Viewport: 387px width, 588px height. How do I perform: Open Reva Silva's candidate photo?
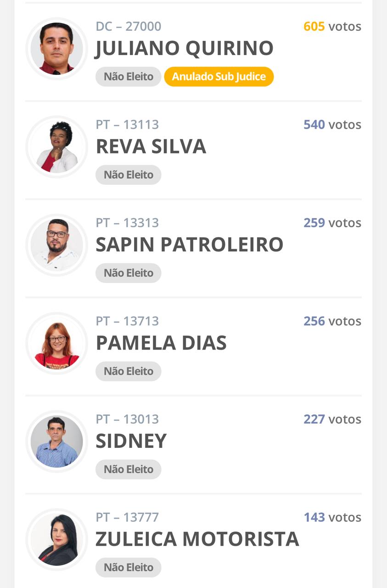click(x=56, y=147)
